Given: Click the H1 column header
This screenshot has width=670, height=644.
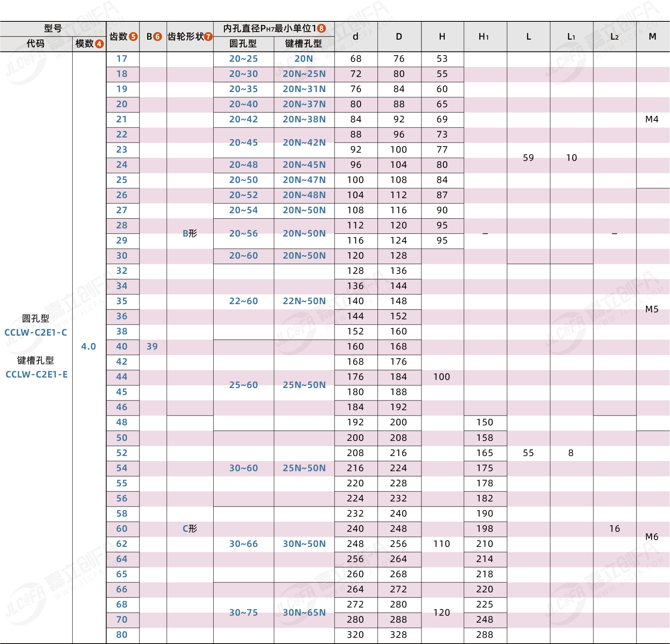Looking at the screenshot, I should (484, 37).
